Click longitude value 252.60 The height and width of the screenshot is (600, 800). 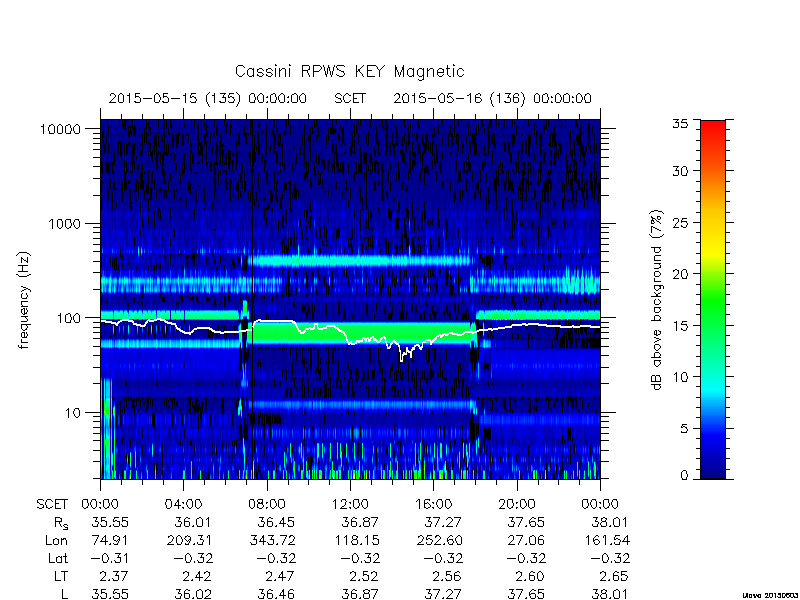(x=439, y=540)
